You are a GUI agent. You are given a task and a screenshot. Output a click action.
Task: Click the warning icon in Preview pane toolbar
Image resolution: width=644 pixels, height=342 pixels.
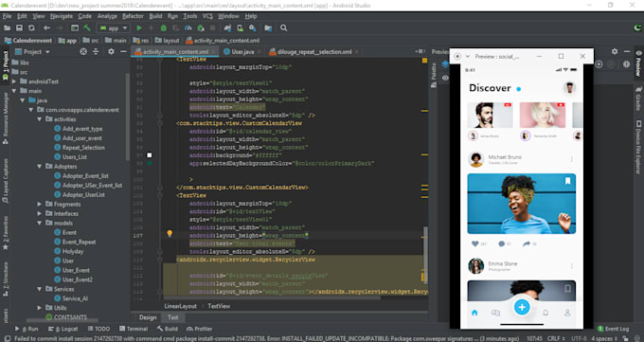[x=626, y=64]
